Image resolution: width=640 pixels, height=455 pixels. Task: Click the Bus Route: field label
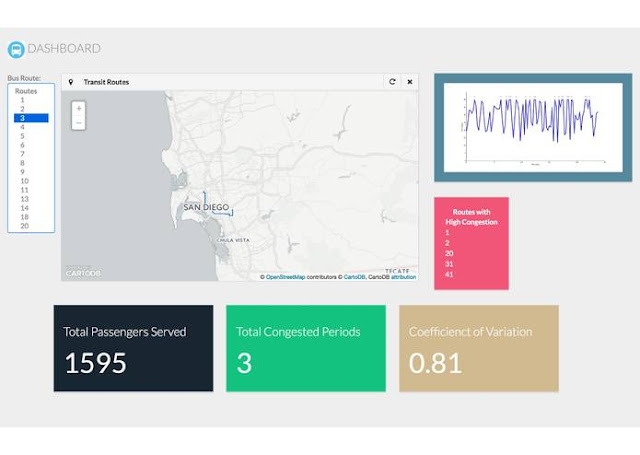[x=24, y=78]
